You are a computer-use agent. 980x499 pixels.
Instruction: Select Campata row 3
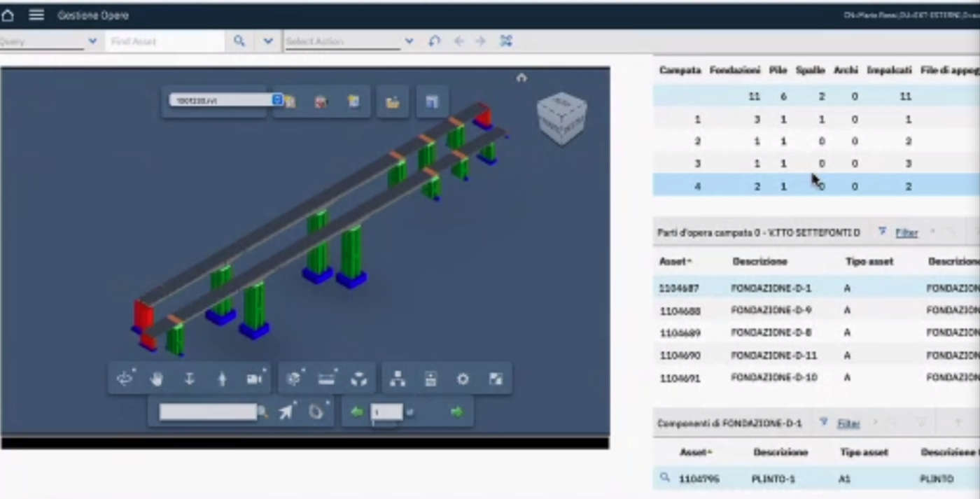point(816,164)
